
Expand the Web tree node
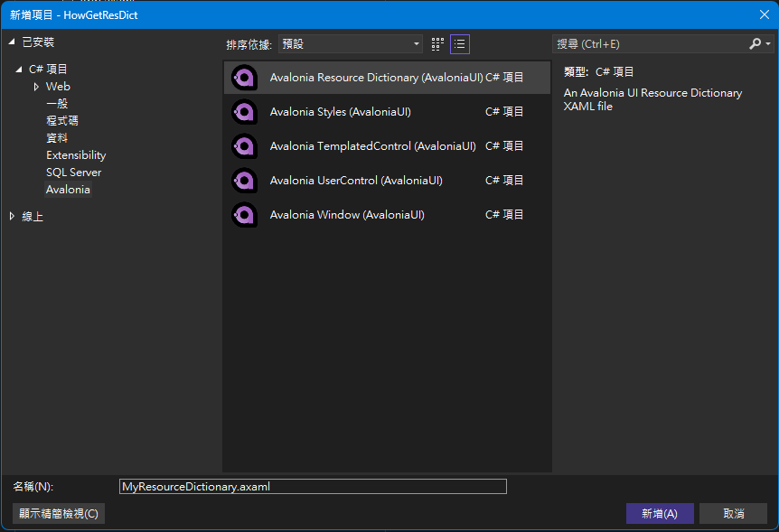click(36, 87)
